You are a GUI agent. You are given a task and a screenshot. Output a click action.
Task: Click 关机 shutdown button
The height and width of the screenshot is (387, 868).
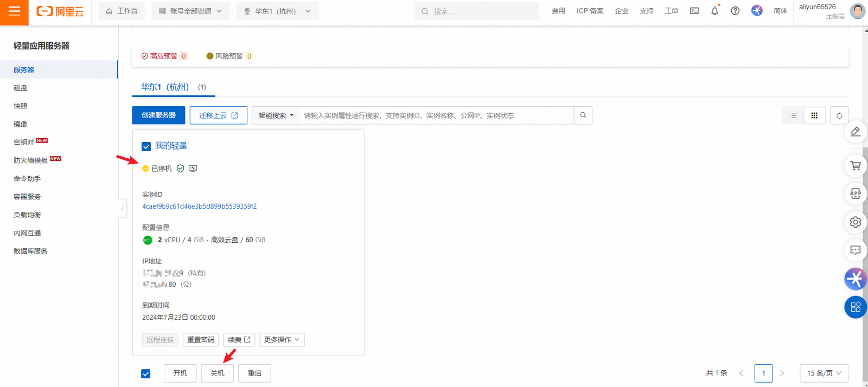click(x=218, y=373)
